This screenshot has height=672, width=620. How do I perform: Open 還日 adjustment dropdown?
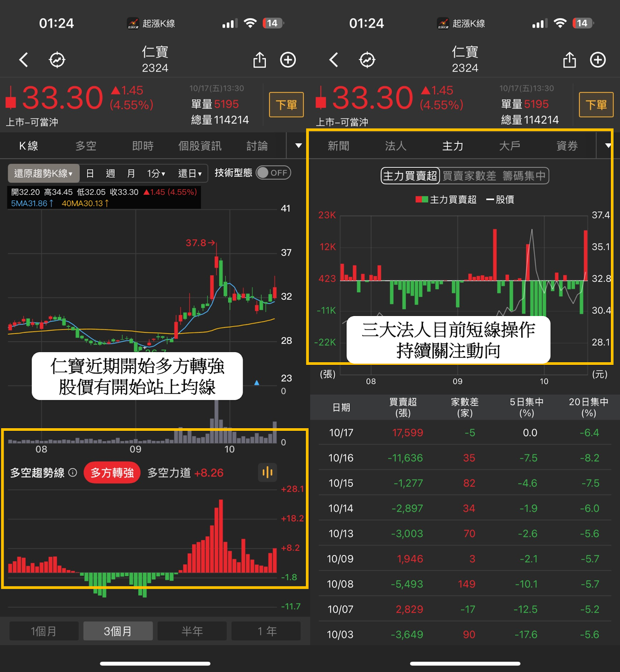[x=190, y=173]
